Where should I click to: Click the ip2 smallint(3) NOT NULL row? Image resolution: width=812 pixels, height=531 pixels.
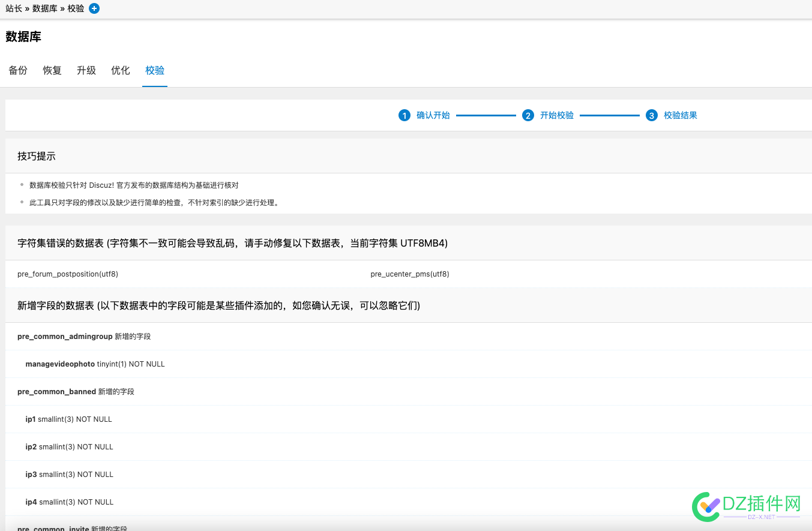coord(409,447)
